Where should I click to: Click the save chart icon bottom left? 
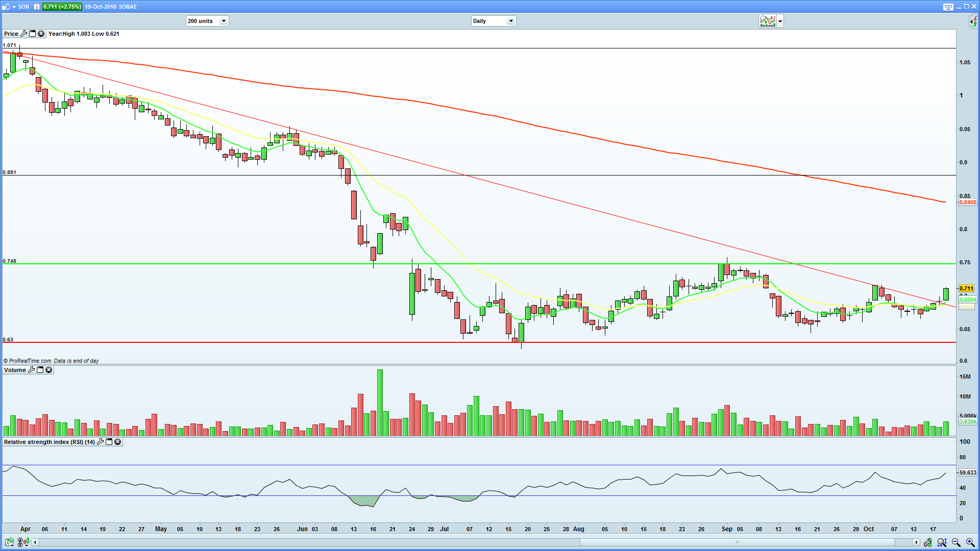pyautogui.click(x=9, y=542)
